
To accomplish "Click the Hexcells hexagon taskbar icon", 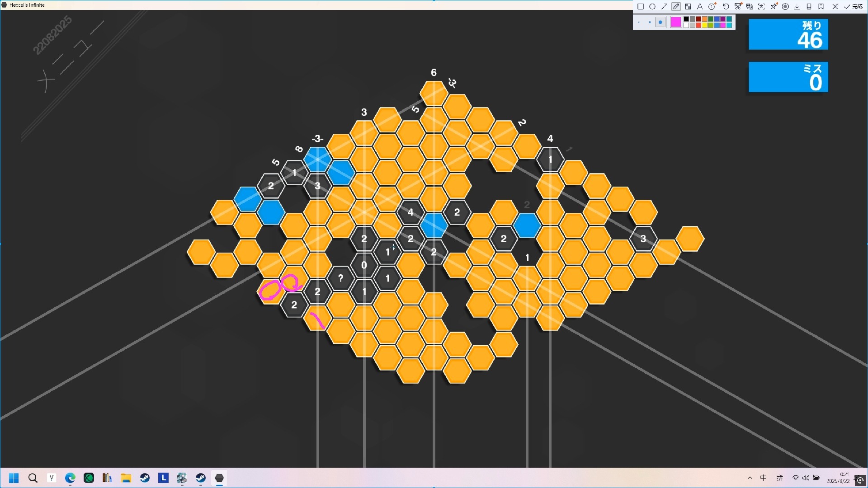I will (x=219, y=478).
